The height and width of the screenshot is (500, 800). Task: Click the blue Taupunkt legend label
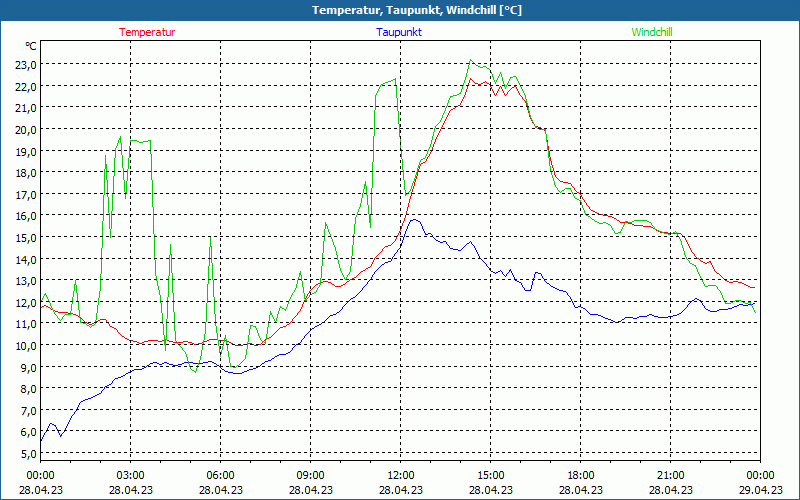click(x=399, y=32)
